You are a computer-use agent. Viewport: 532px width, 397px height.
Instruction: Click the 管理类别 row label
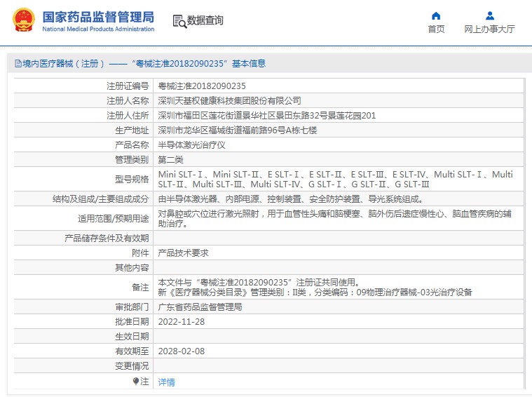pos(132,160)
